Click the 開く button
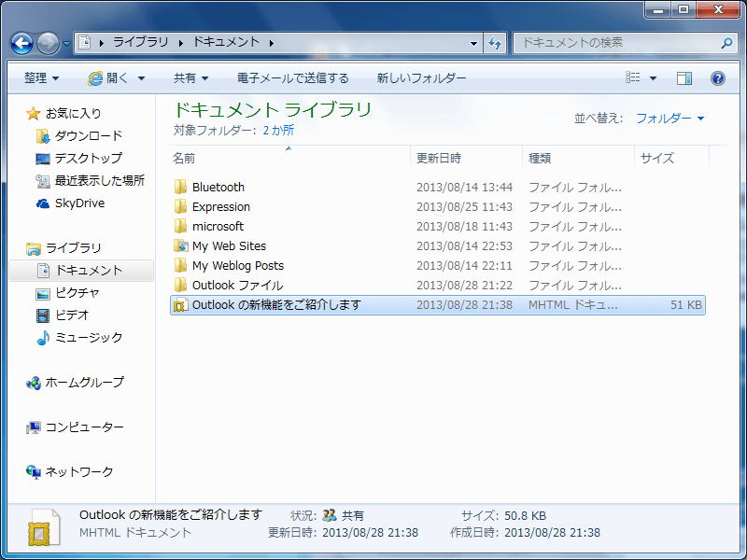747x560 pixels. 108,78
